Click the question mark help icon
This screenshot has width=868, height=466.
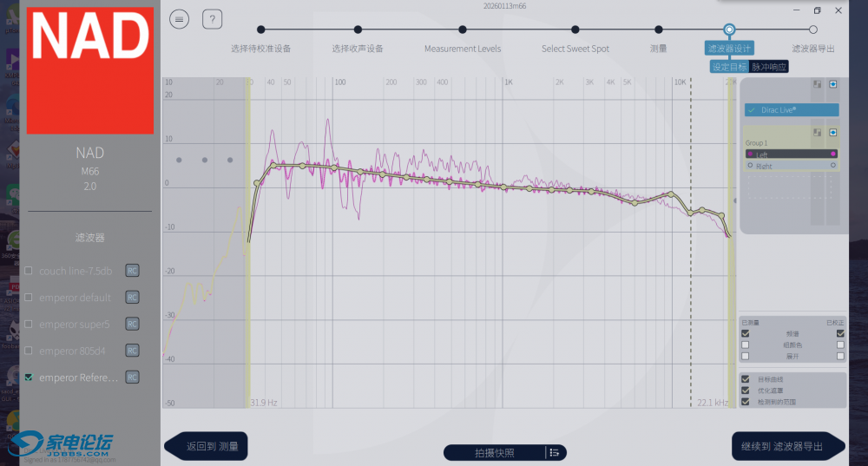[212, 19]
